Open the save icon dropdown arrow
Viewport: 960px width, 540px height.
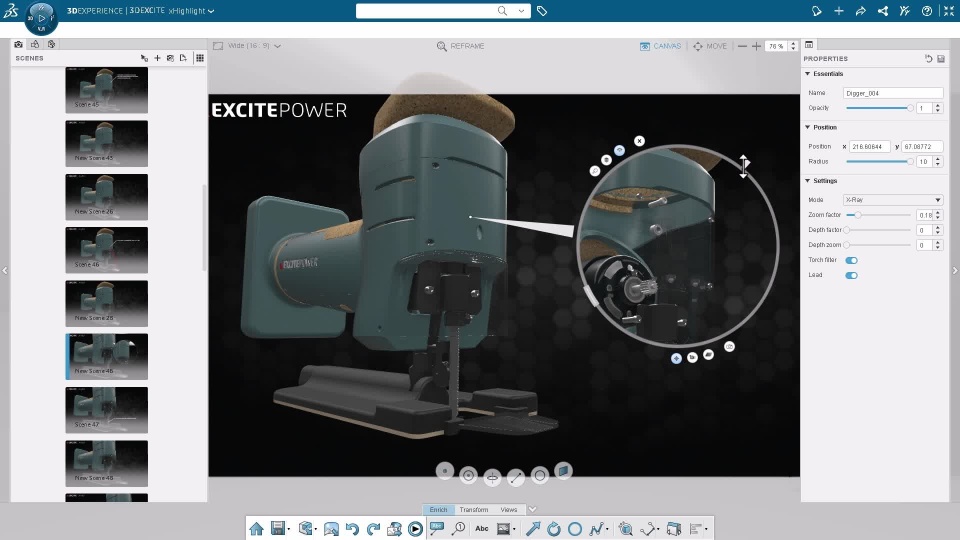[x=288, y=530]
